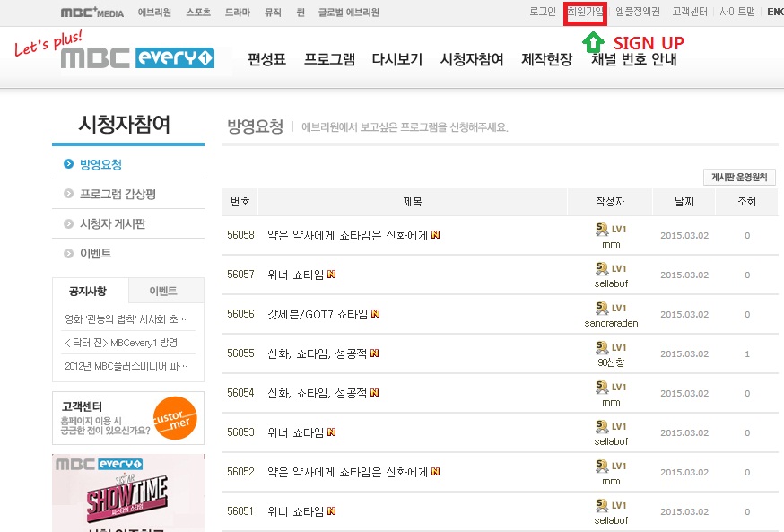Viewport: 784px width, 532px height.
Task: Switch to the 이벤트 tab in notice box
Action: click(166, 291)
